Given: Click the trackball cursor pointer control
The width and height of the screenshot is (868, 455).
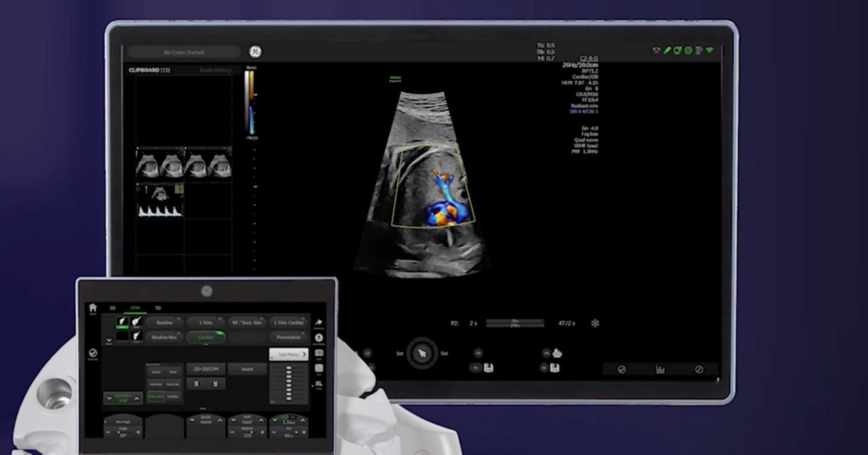Looking at the screenshot, I should (x=422, y=353).
